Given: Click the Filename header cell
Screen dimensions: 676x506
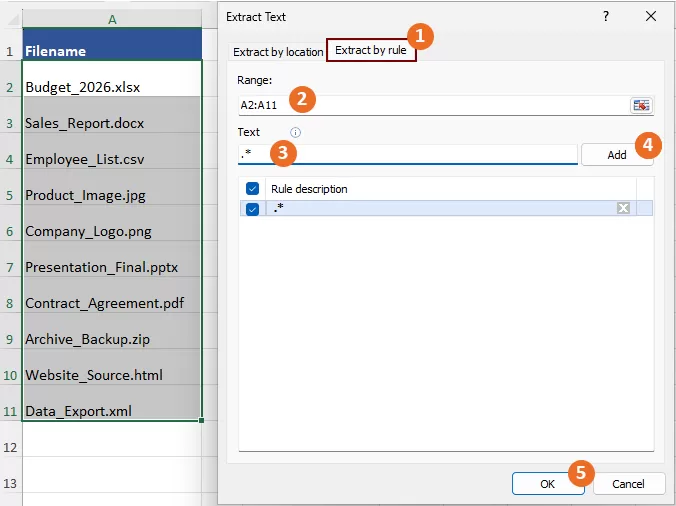Looking at the screenshot, I should click(x=112, y=44).
